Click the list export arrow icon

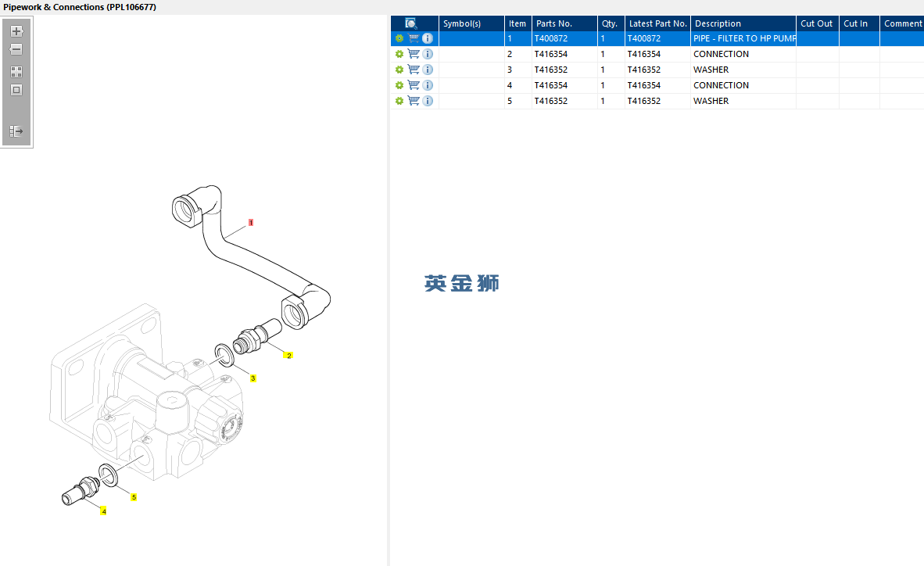coord(16,131)
